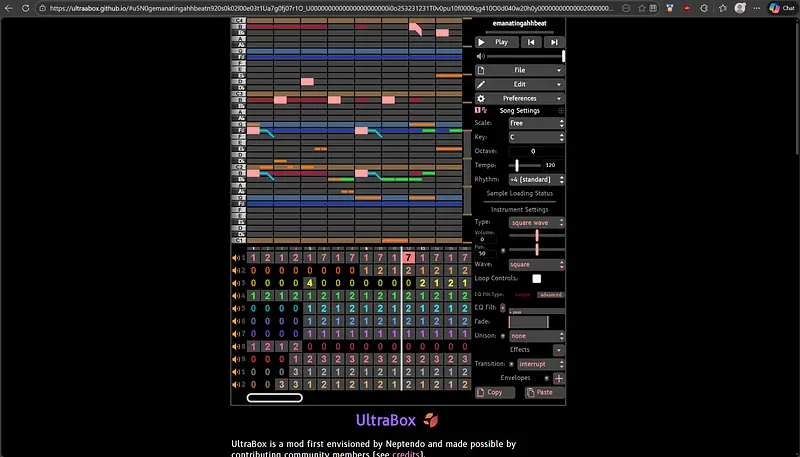Open the Scale dropdown set to Free
The width and height of the screenshot is (800, 457).
pos(537,123)
